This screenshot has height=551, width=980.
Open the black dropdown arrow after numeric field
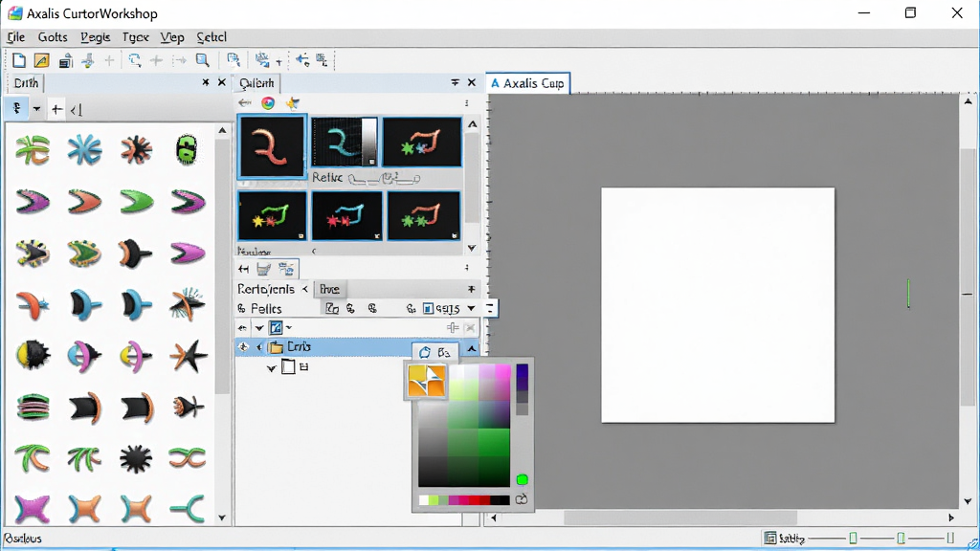click(471, 308)
